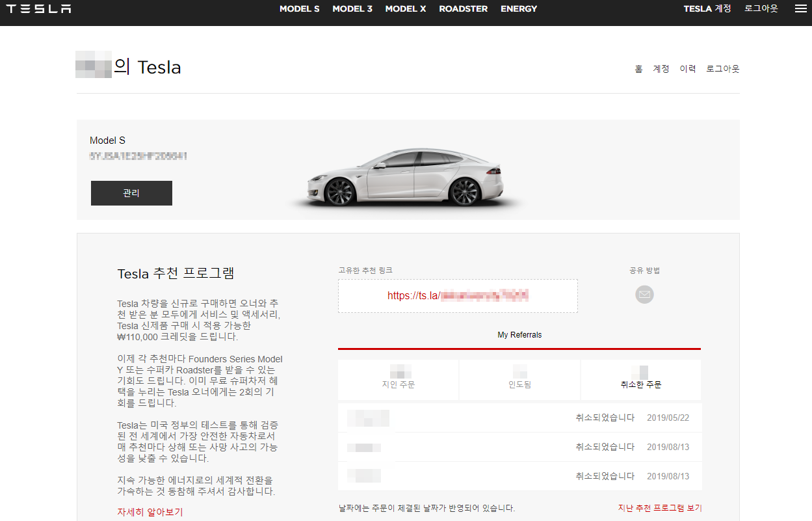Viewport: 812px width, 521px height.
Task: Open ROADSTER menu item
Action: coord(464,9)
